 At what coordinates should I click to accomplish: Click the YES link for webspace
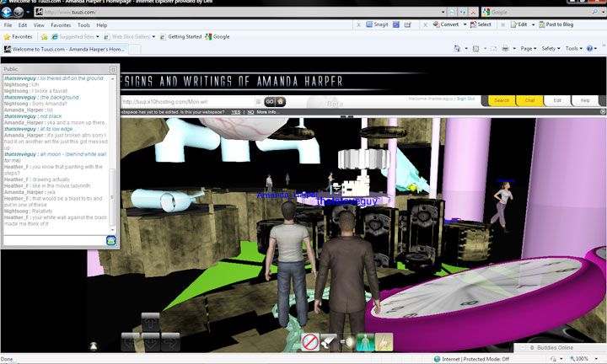[235, 111]
